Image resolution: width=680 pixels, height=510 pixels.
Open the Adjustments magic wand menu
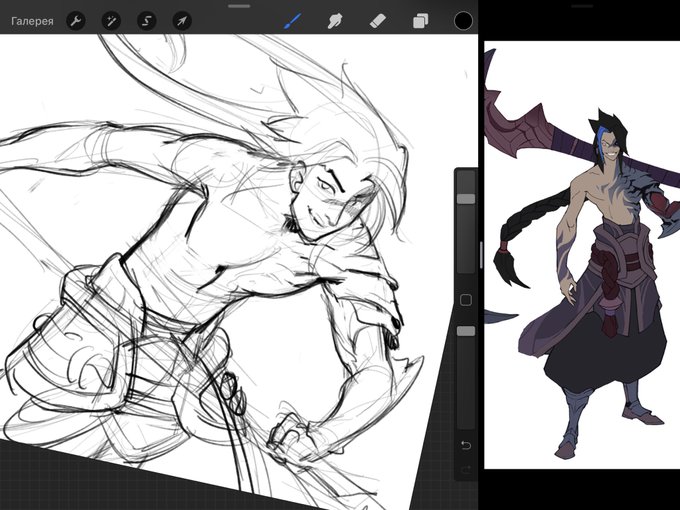(x=111, y=21)
